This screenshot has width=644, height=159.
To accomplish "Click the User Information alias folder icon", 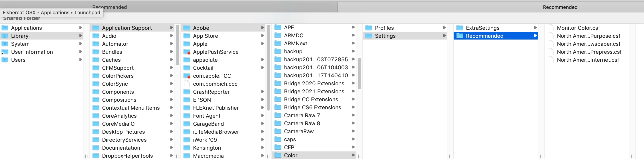I will coord(5,52).
